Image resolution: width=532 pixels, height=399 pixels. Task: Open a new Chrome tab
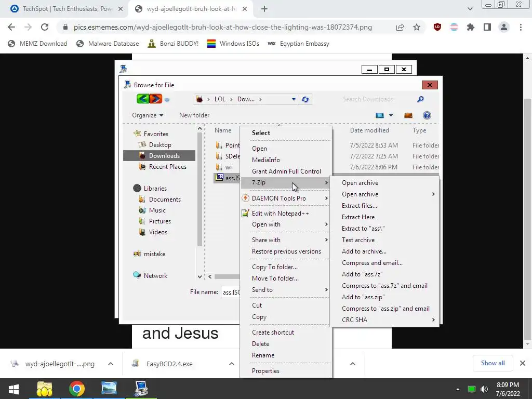(x=264, y=9)
